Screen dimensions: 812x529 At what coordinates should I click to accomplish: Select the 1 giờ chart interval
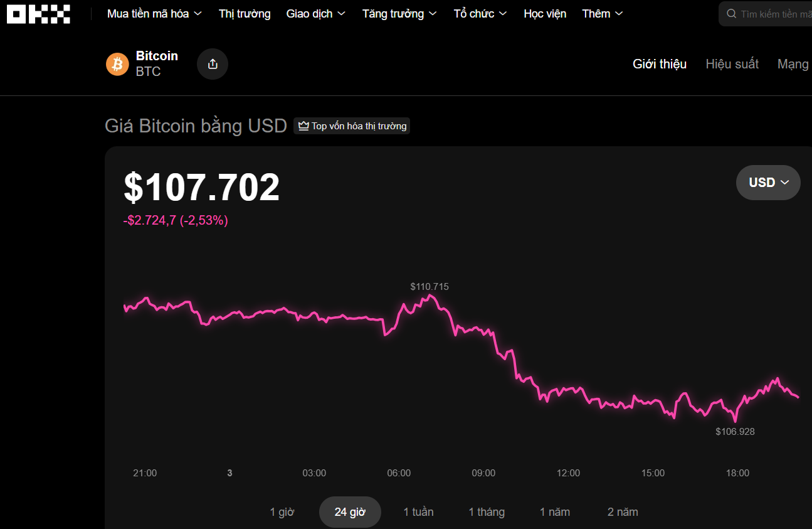[x=282, y=511]
